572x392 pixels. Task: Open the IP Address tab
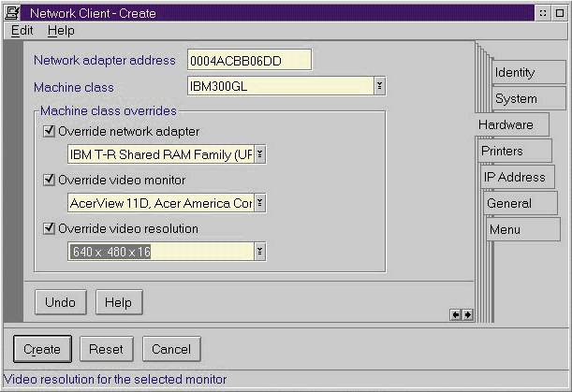click(x=518, y=177)
